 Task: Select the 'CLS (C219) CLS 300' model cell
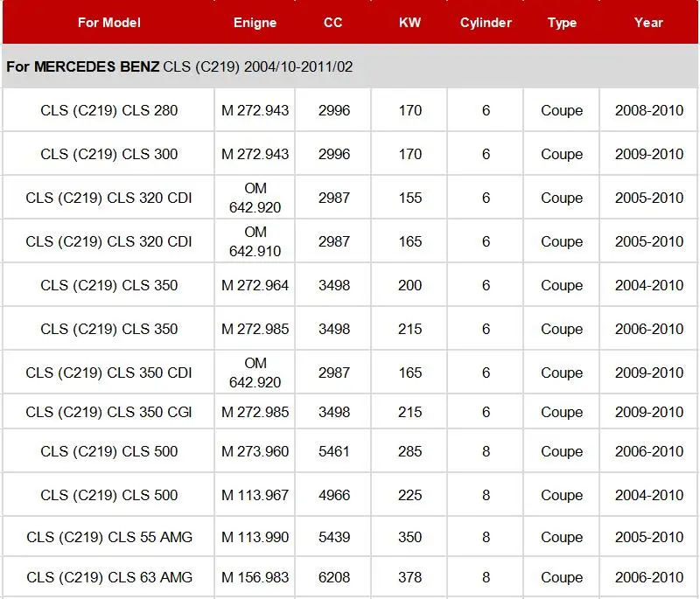point(108,154)
